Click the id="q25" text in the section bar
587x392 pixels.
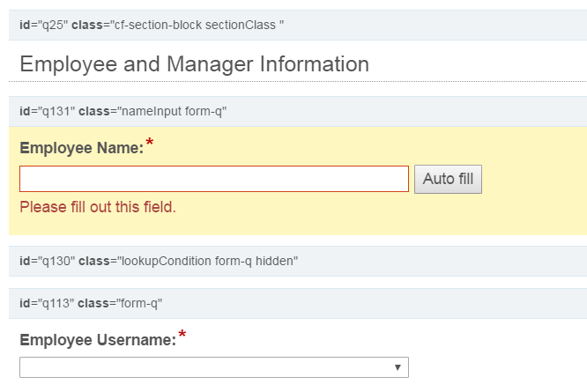[44, 25]
